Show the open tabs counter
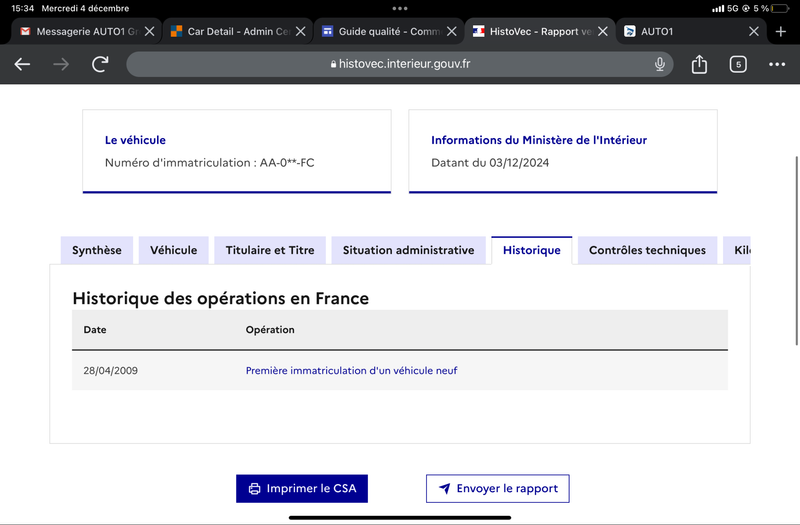This screenshot has width=800, height=525. click(738, 64)
